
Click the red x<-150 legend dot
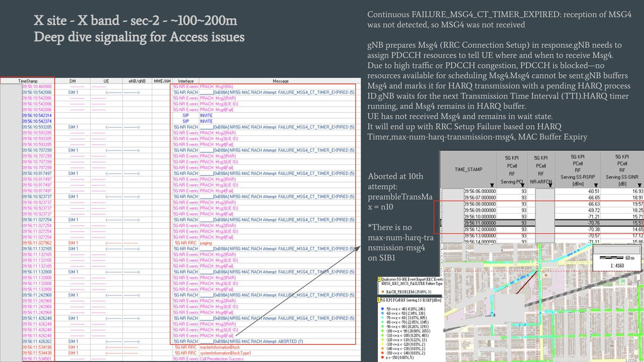383,357
